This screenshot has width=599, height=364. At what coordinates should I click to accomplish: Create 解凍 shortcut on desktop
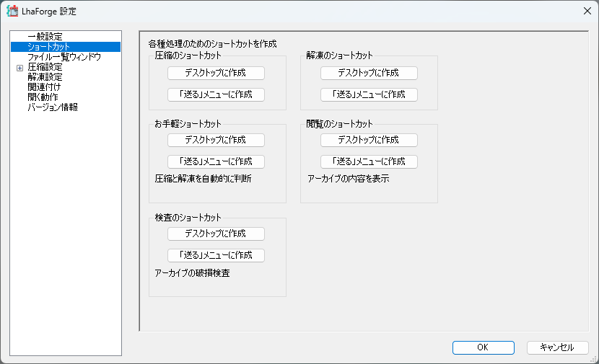(369, 73)
